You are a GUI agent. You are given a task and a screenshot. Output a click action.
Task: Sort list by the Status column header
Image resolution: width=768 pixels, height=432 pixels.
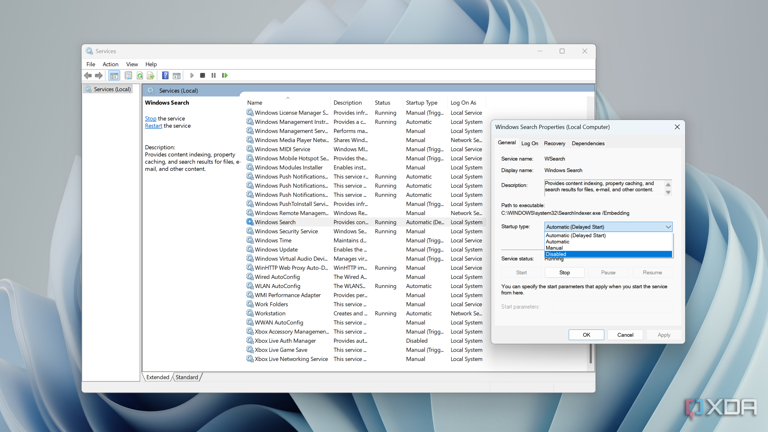(x=386, y=102)
